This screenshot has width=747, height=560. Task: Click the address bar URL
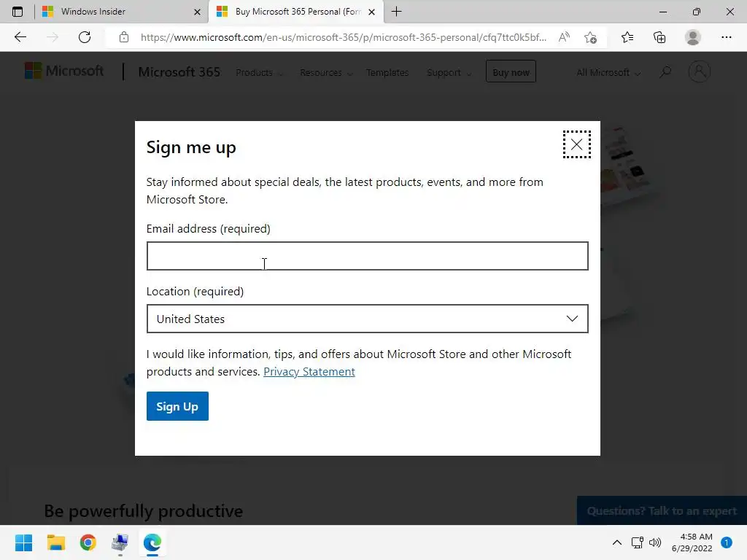tap(343, 37)
